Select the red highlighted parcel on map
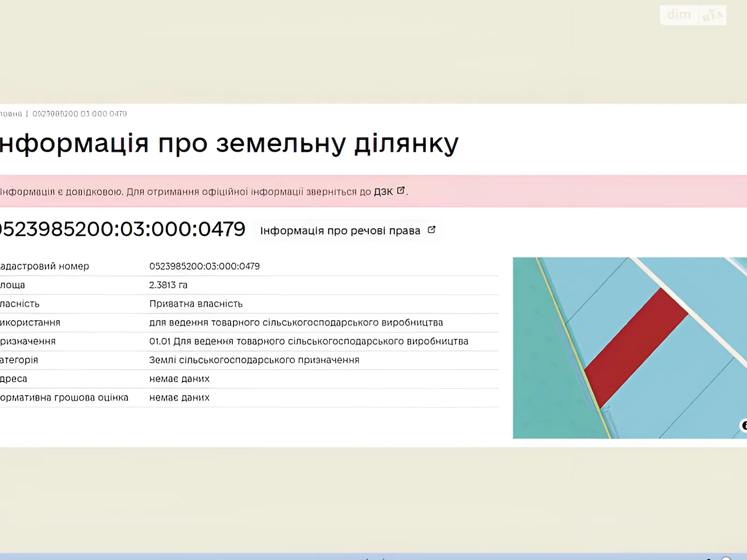This screenshot has width=747, height=560. click(635, 348)
